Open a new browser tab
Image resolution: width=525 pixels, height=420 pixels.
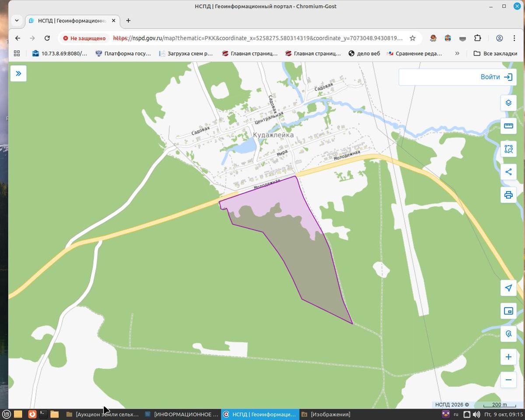click(128, 21)
